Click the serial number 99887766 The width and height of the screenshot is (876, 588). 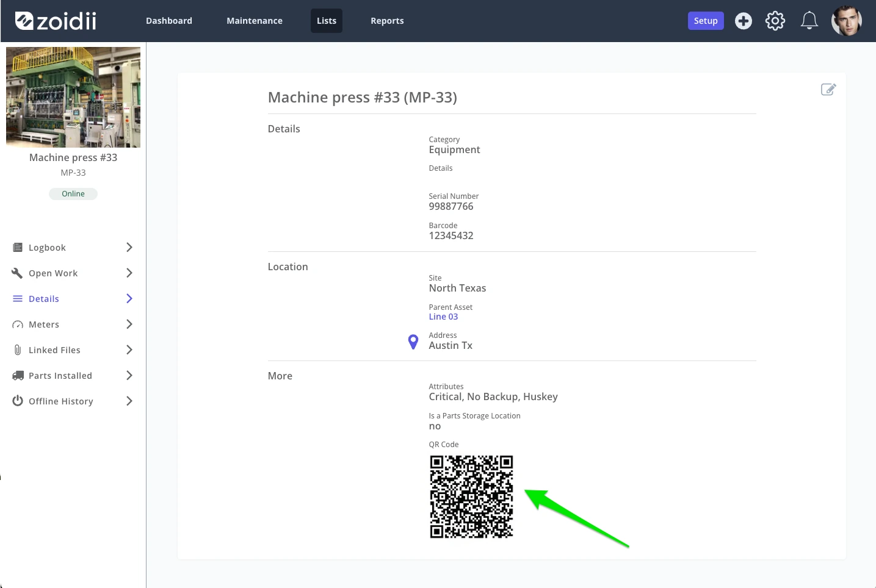point(451,207)
